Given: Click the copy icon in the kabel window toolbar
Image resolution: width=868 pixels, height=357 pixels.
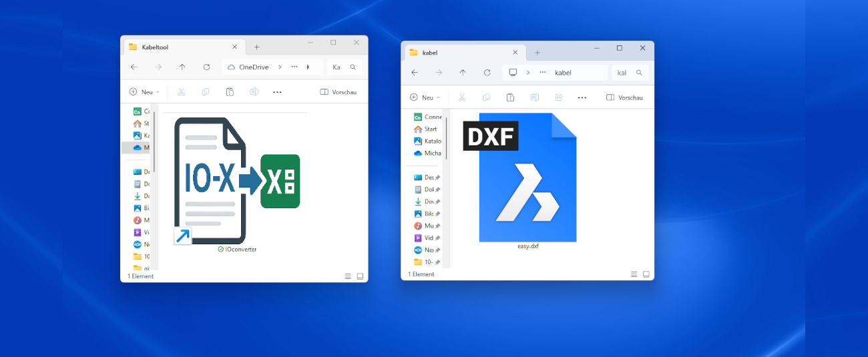Looking at the screenshot, I should point(486,97).
